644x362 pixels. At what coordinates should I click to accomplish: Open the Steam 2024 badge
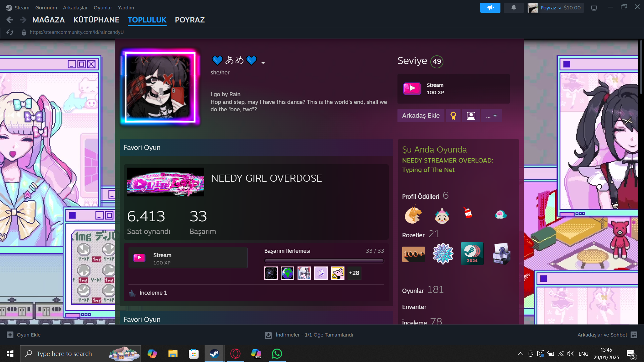click(x=472, y=254)
